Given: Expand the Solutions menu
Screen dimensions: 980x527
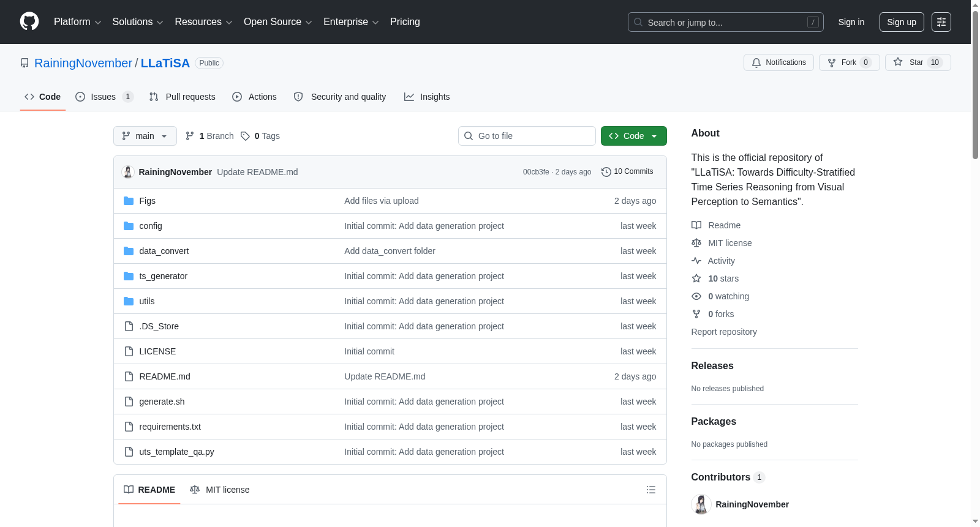Looking at the screenshot, I should (138, 22).
